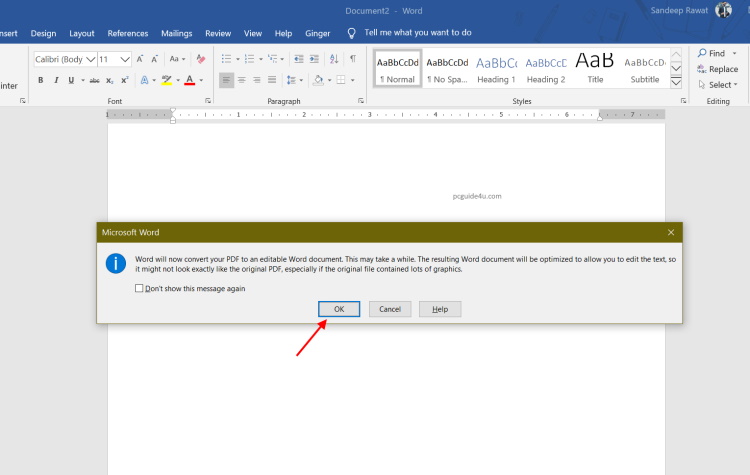This screenshot has height=475, width=750.
Task: Select the Center alignment icon
Action: (x=242, y=80)
